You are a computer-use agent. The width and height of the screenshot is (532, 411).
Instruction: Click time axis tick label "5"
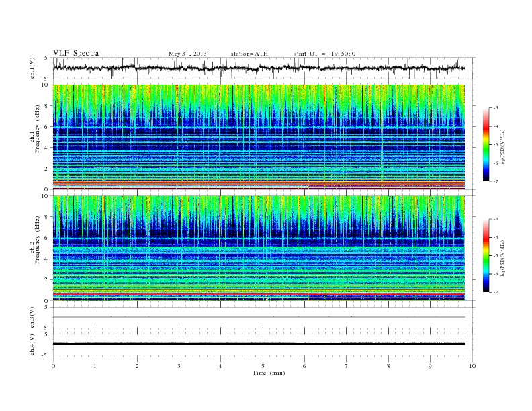pos(263,366)
